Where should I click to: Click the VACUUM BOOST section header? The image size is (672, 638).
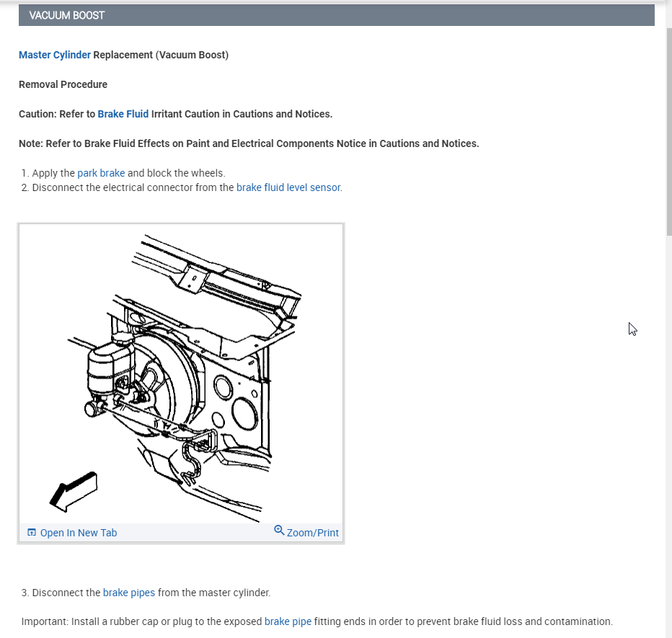337,15
